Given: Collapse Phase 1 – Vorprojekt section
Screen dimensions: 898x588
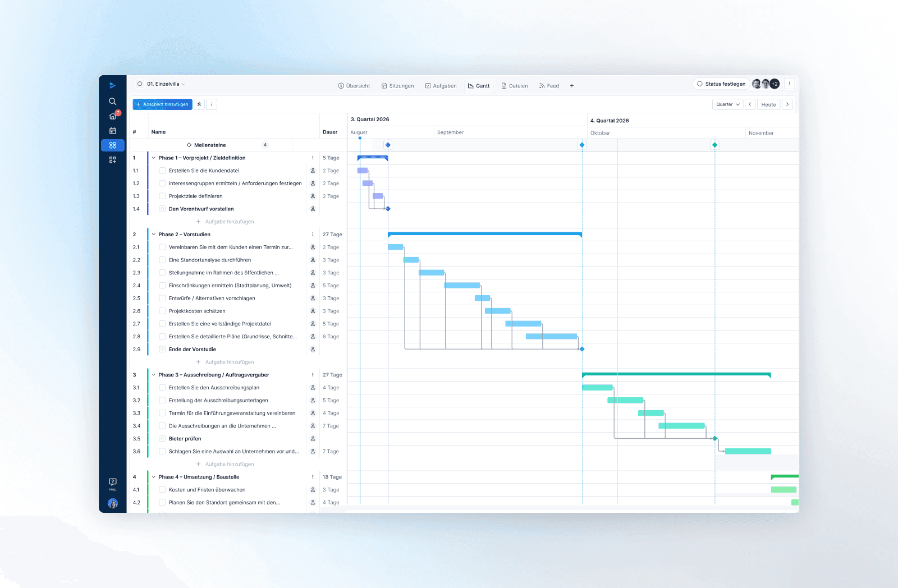Looking at the screenshot, I should pos(154,158).
